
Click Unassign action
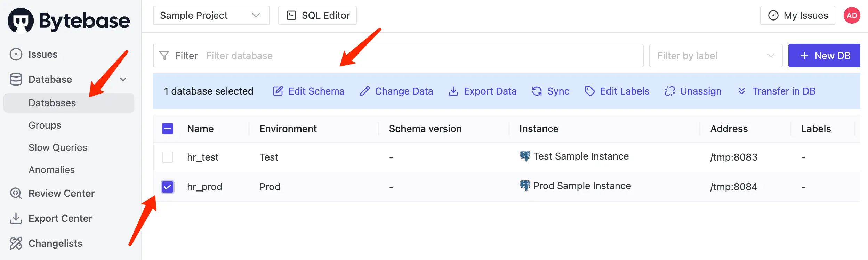[x=693, y=91]
